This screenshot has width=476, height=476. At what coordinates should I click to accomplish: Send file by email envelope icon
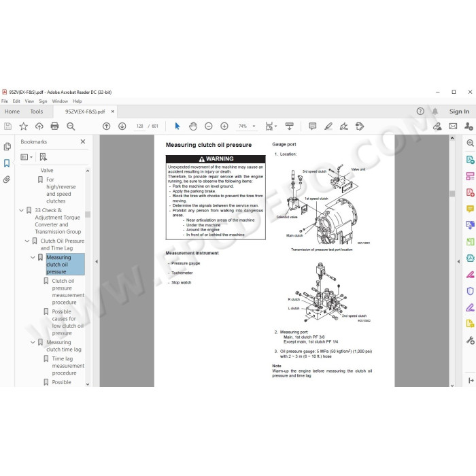pos(453,126)
